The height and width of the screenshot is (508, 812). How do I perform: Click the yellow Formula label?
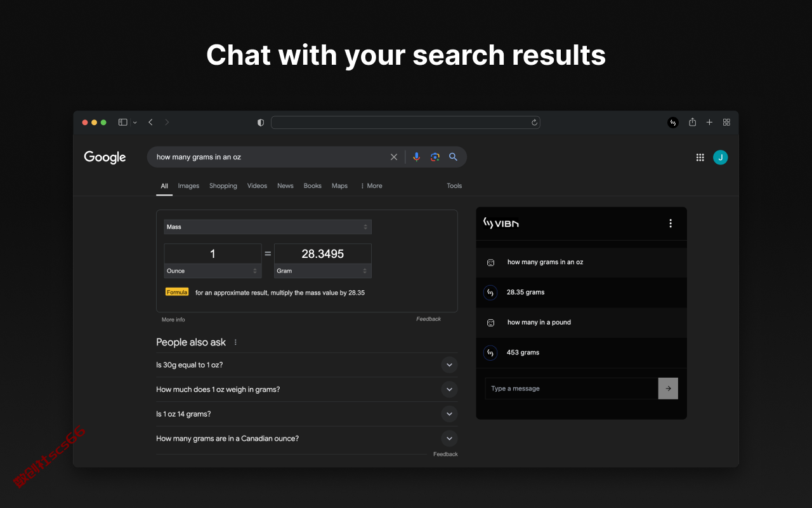177,292
